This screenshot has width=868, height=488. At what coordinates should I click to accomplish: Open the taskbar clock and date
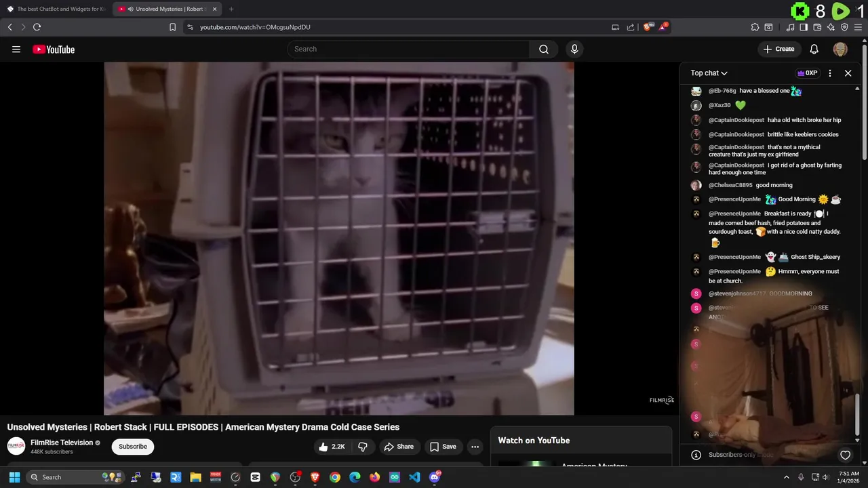(849, 477)
